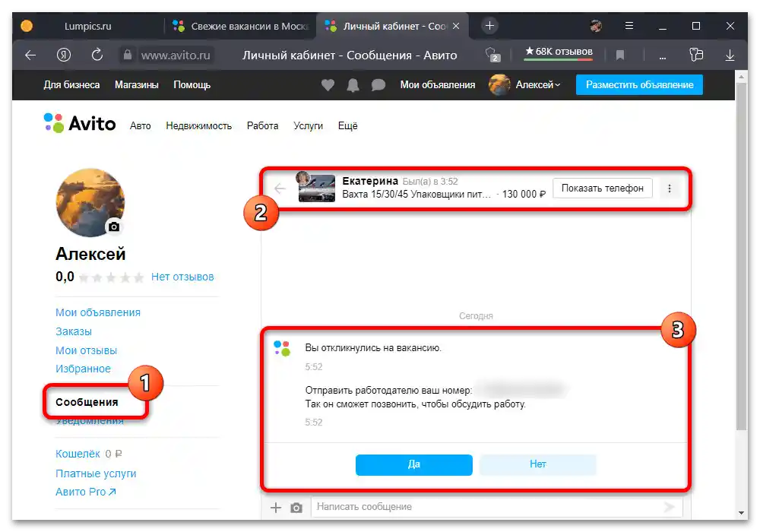Screen dimensions: 760x532
Task: Open the browser downloads panel
Action: [730, 55]
